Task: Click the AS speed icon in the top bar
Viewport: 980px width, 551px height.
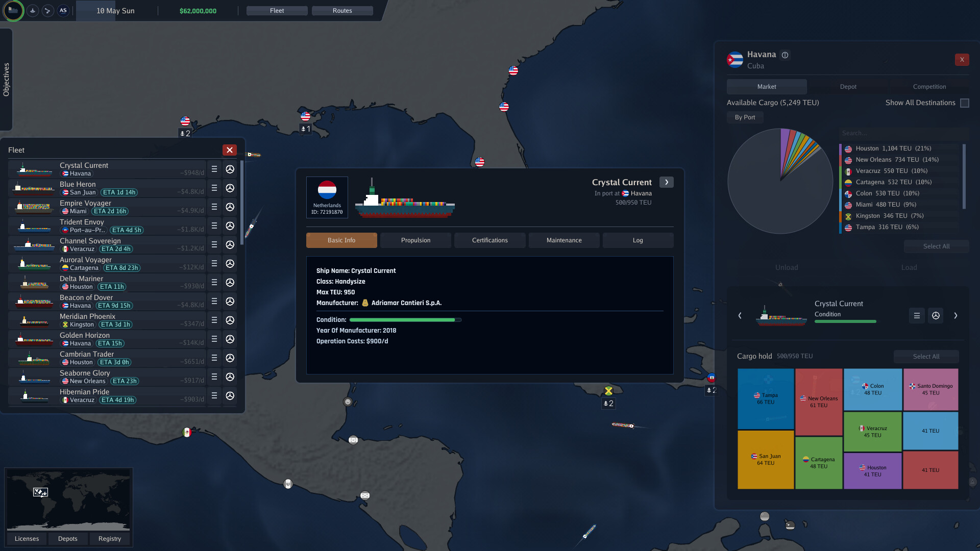Action: pos(63,11)
